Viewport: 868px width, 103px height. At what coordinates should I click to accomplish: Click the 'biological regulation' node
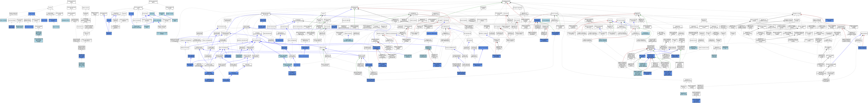pos(518,8)
